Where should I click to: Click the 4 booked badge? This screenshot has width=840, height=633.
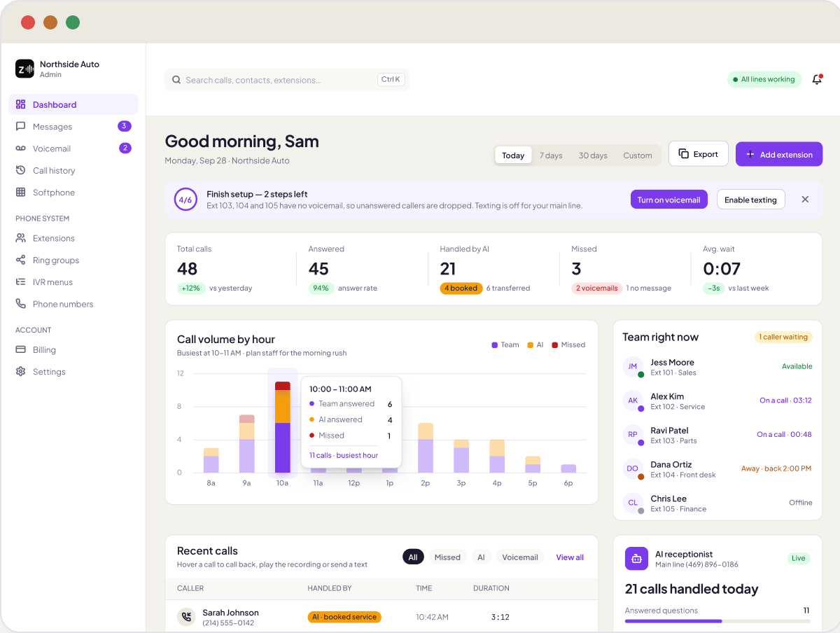(461, 288)
